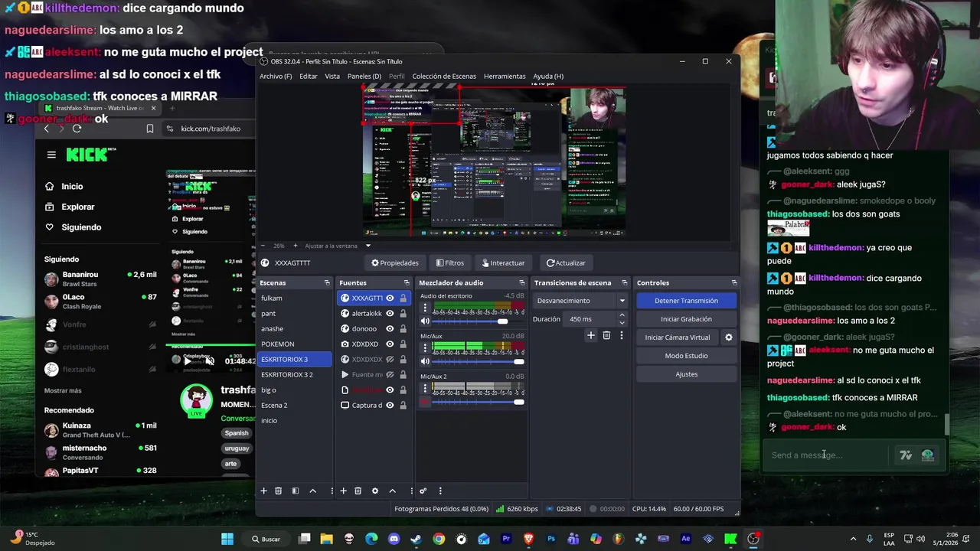Open emote picker in chat input
980x551 pixels.
coord(927,455)
